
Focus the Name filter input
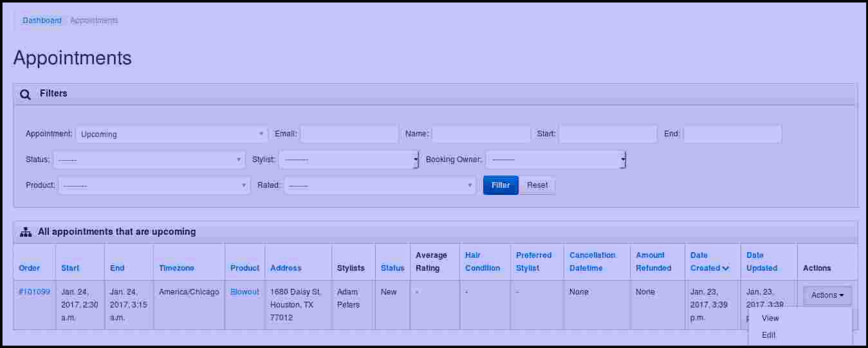click(x=481, y=134)
